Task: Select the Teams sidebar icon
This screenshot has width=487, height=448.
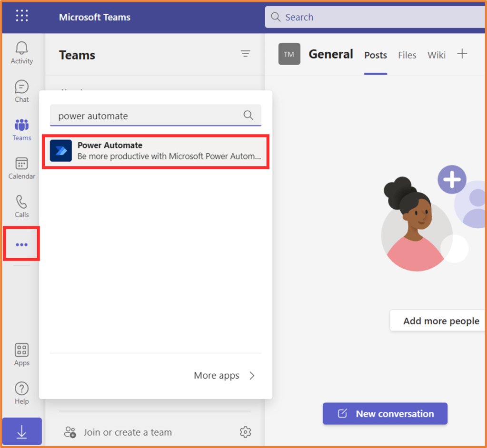Action: tap(22, 129)
